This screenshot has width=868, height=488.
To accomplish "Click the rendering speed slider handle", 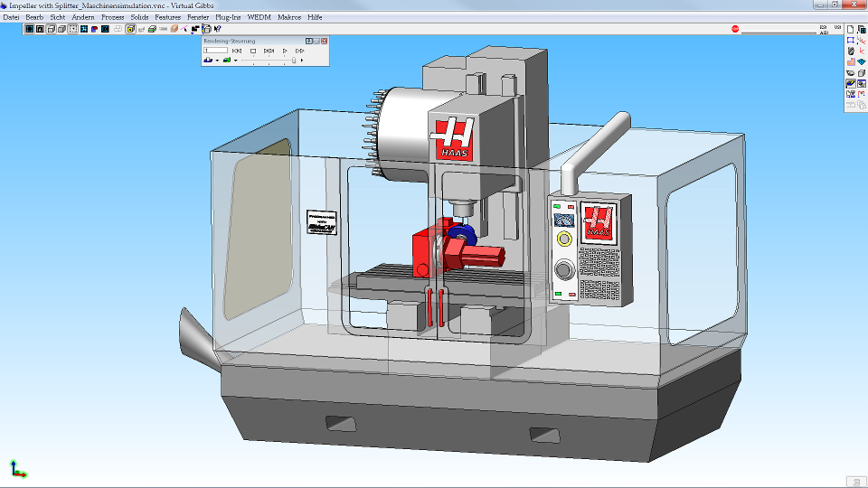I will tap(293, 61).
